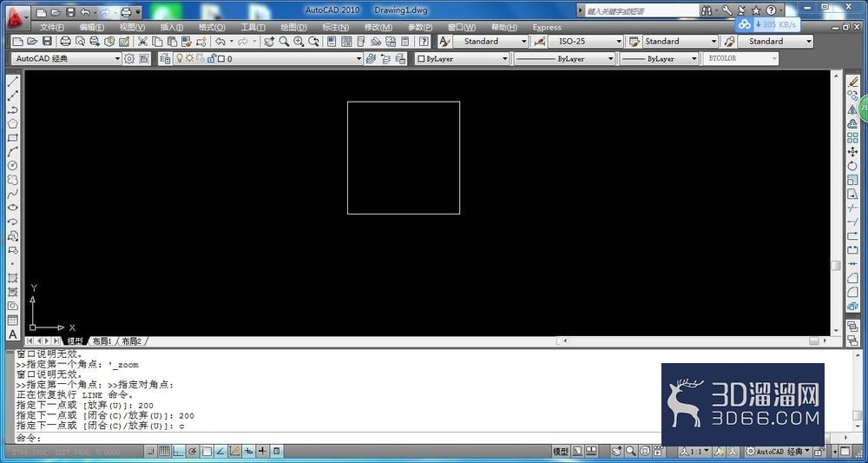Image resolution: width=868 pixels, height=463 pixels.
Task: Click the Plot printer icon in standard toolbar
Action: [x=65, y=41]
